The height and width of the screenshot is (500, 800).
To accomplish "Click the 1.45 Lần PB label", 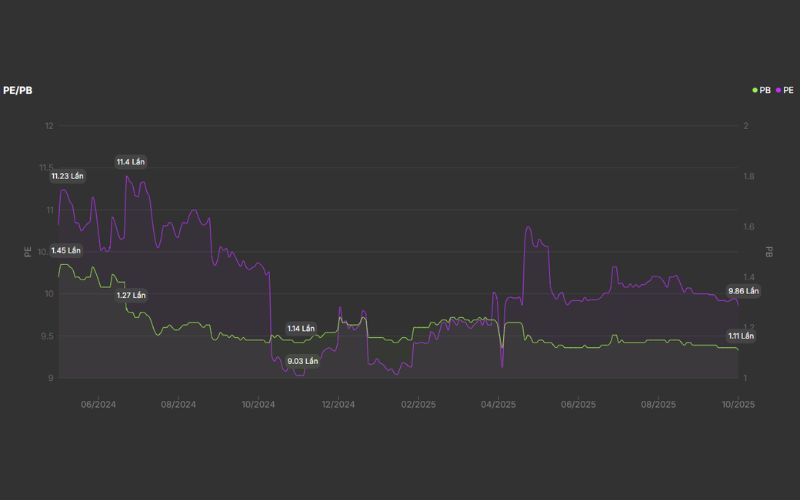I will tap(66, 250).
